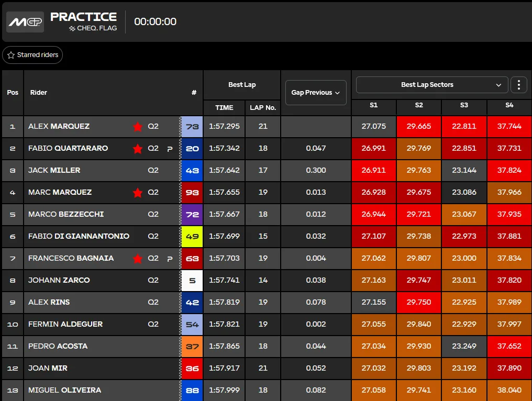The width and height of the screenshot is (532, 401).
Task: Click Q2 label for Alex Rins
Action: click(153, 302)
